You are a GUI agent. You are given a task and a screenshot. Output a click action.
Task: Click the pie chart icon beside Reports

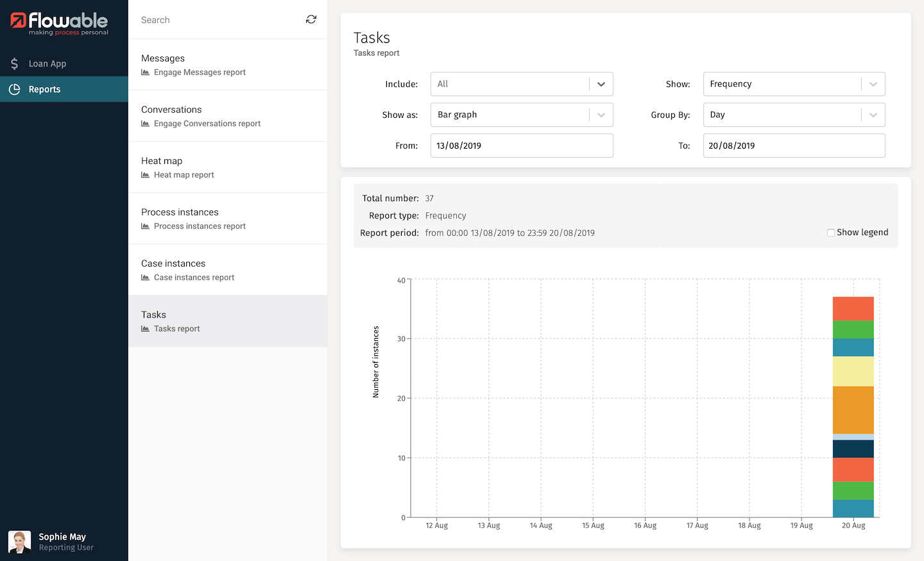coord(14,89)
